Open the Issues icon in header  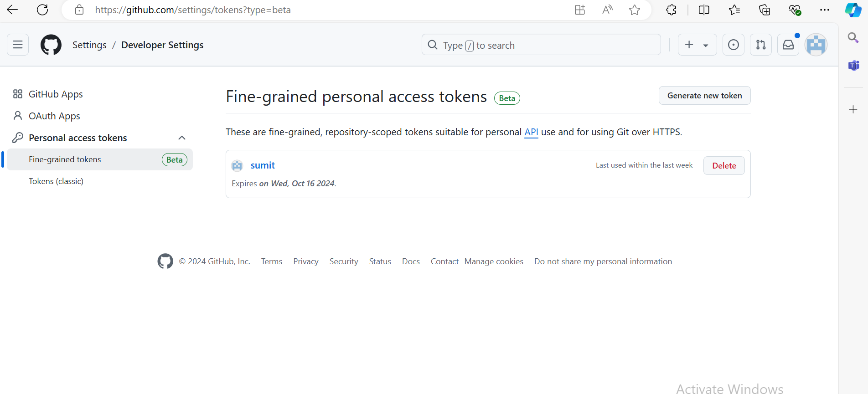[x=733, y=45]
